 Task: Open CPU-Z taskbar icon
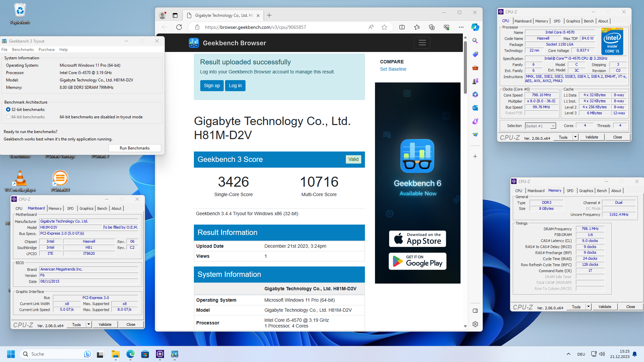(x=160, y=354)
